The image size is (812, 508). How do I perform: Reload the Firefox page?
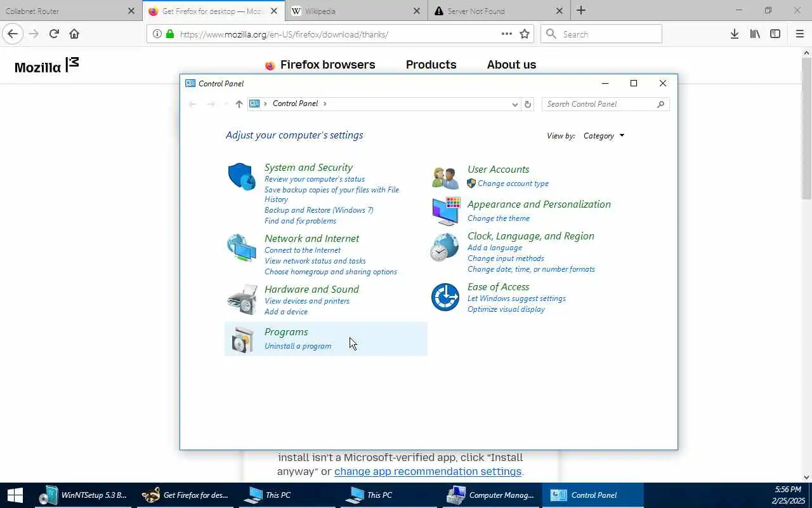click(54, 34)
